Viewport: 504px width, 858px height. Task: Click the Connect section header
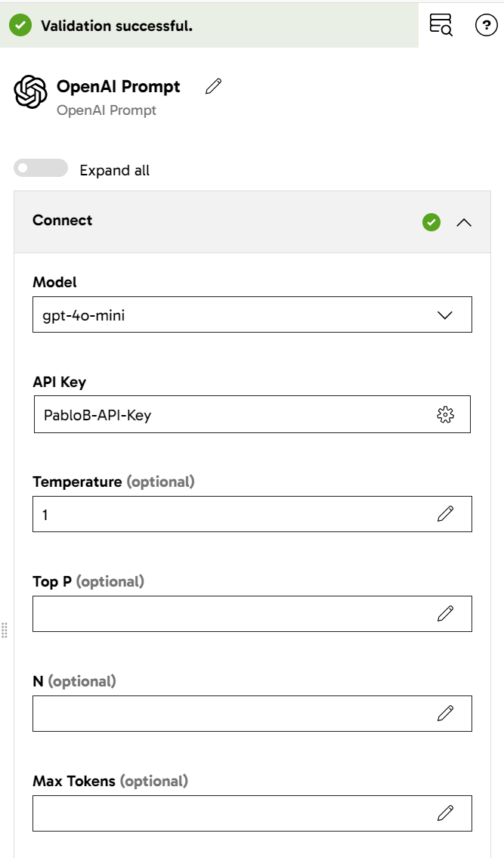pyautogui.click(x=252, y=221)
